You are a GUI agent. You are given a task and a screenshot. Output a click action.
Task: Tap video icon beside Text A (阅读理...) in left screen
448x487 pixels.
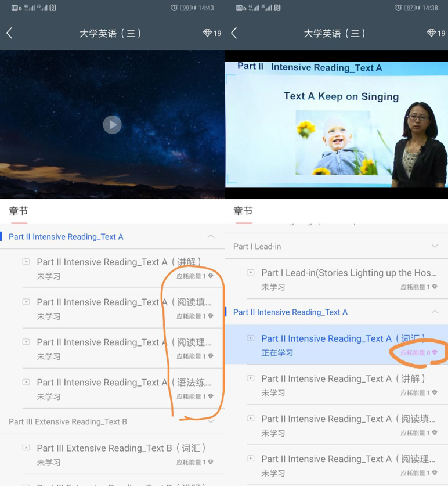[26, 342]
